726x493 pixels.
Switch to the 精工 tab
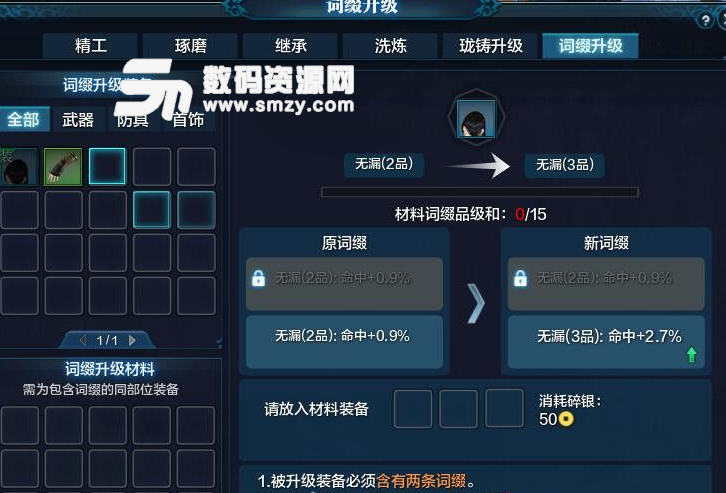90,46
